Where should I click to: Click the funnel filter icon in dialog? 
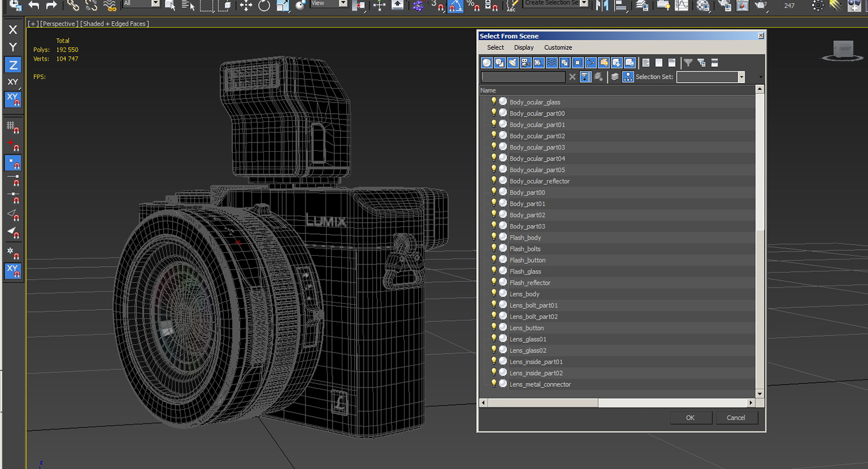(689, 63)
